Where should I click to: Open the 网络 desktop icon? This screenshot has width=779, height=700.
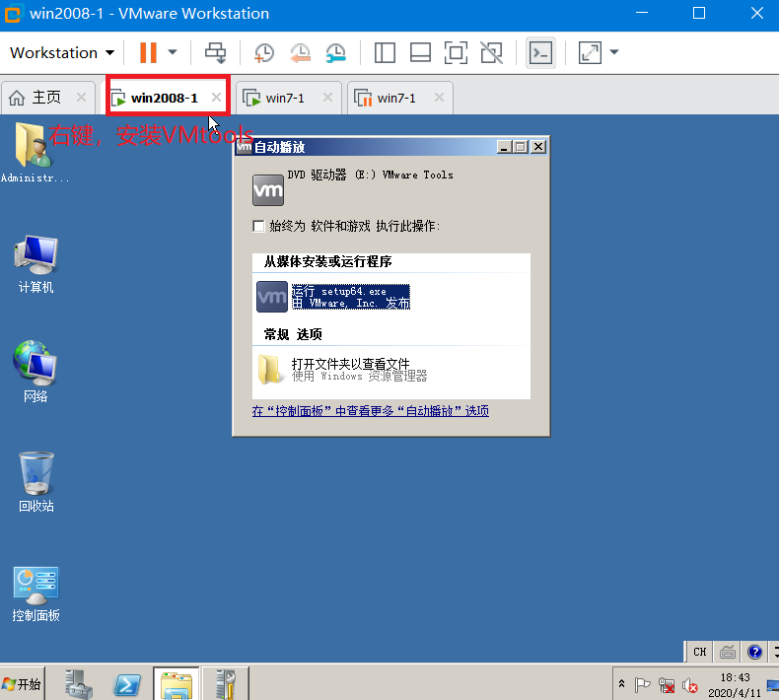(35, 372)
